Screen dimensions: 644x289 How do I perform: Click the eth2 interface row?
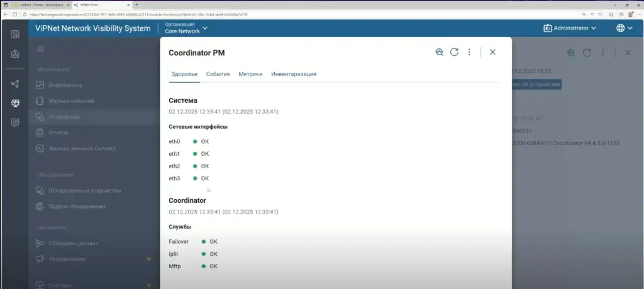pos(189,166)
